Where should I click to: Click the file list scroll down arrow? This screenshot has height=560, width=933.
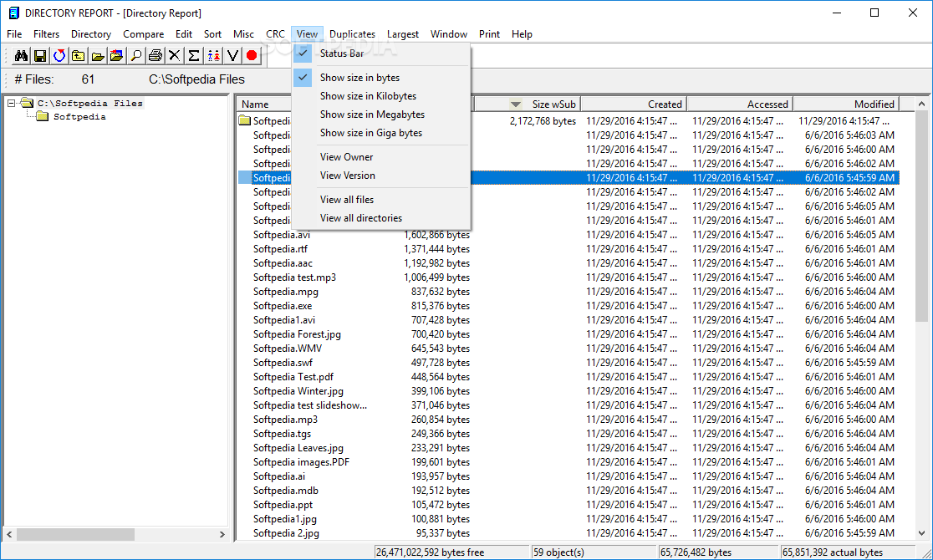(921, 533)
